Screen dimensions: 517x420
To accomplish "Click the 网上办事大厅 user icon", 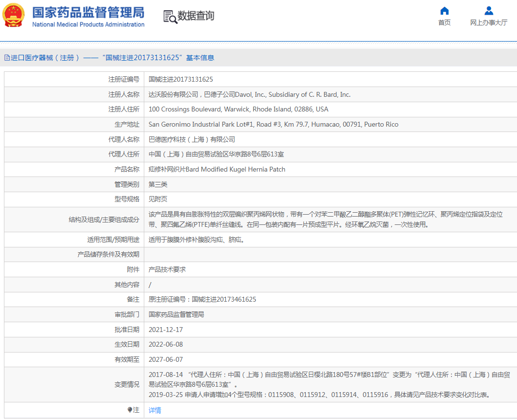I will pos(488,11).
